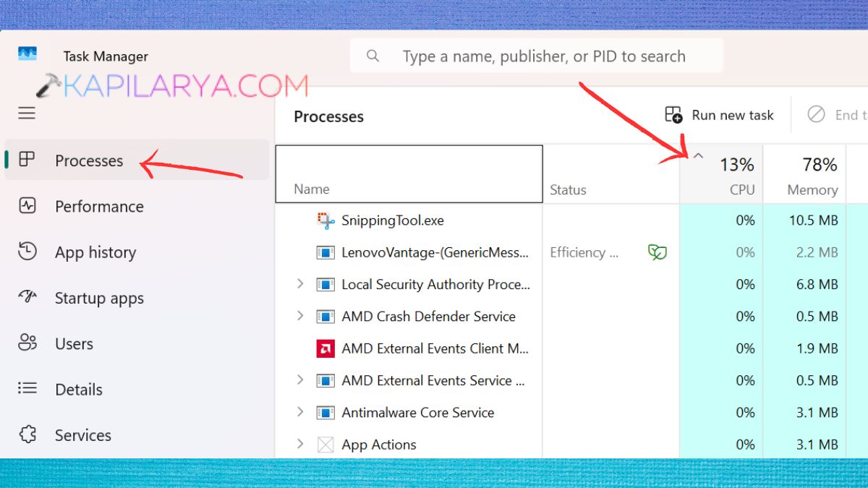Sort by the 78% Memory column header
Viewport: 868px width, 488px height.
(x=804, y=174)
